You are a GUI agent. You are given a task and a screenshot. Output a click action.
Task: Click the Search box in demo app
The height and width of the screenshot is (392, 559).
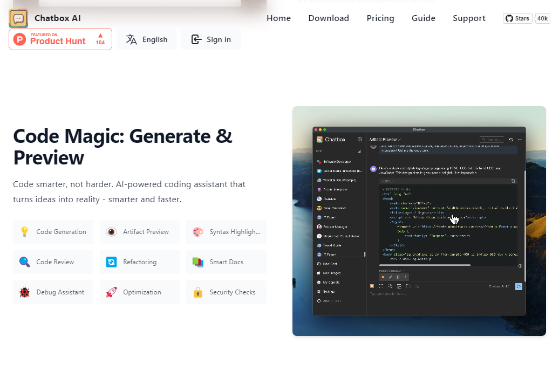pyautogui.click(x=492, y=140)
